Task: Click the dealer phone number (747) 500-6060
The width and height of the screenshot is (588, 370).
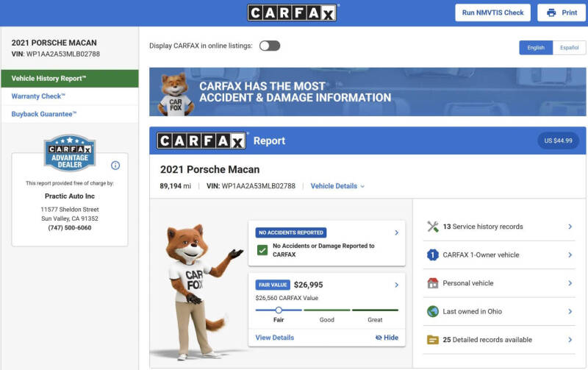Action: pyautogui.click(x=70, y=228)
